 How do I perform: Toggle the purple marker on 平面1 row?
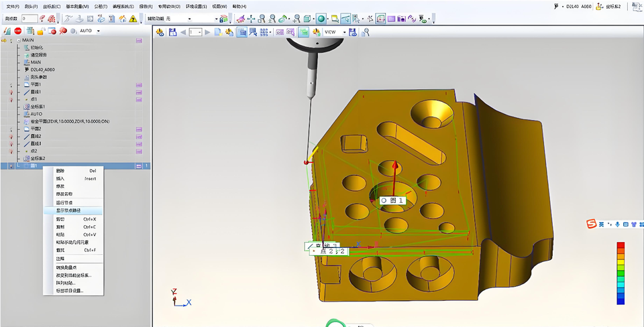click(140, 85)
